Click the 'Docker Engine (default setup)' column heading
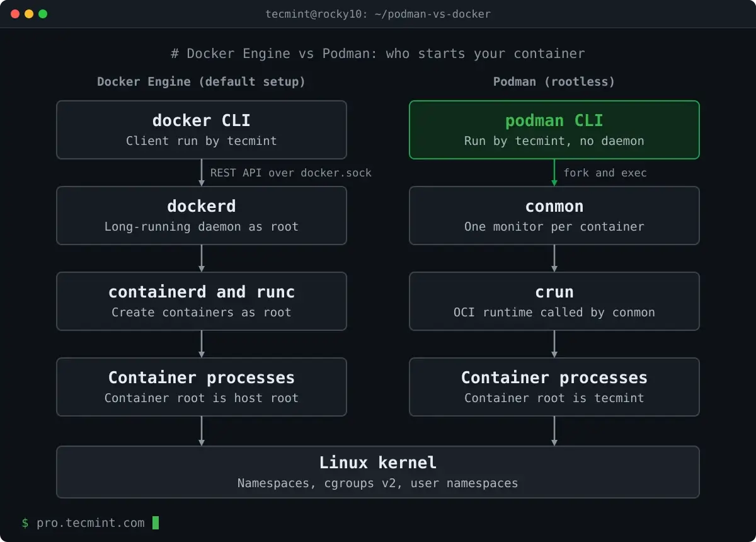This screenshot has height=542, width=756. (201, 82)
